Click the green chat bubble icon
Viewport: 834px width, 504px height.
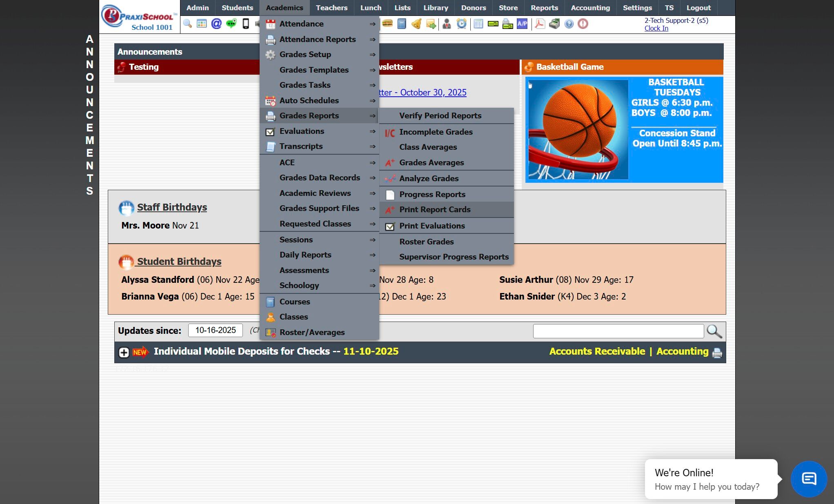click(x=231, y=24)
